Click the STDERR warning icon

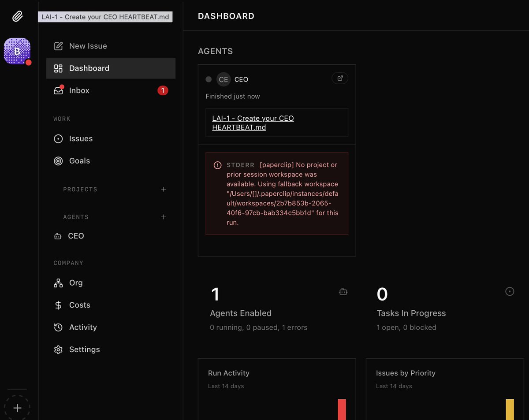[x=217, y=165]
